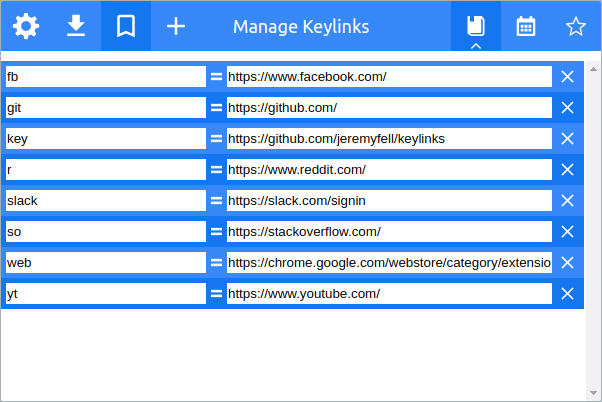
Task: Sort keylinks by date calendar icon
Action: click(x=526, y=26)
